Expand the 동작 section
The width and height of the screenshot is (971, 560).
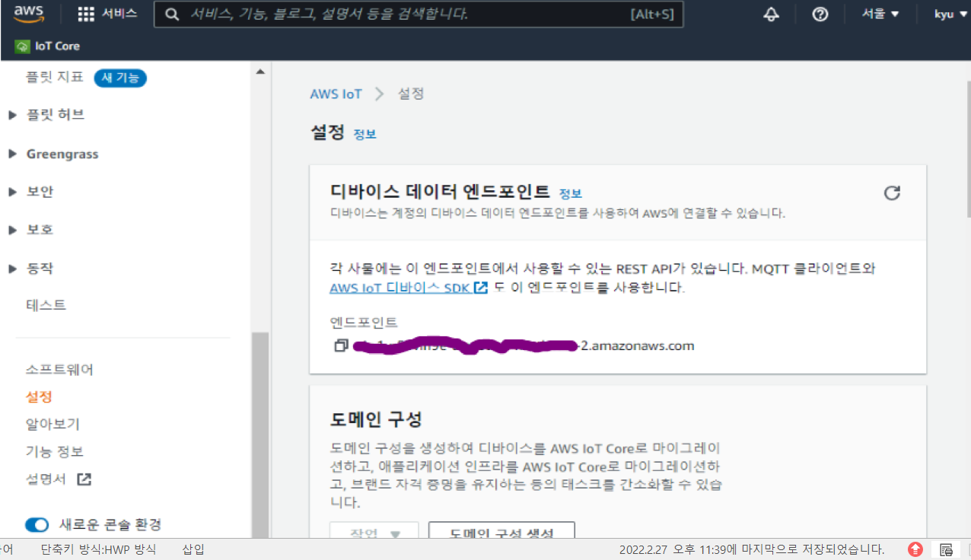(12, 269)
